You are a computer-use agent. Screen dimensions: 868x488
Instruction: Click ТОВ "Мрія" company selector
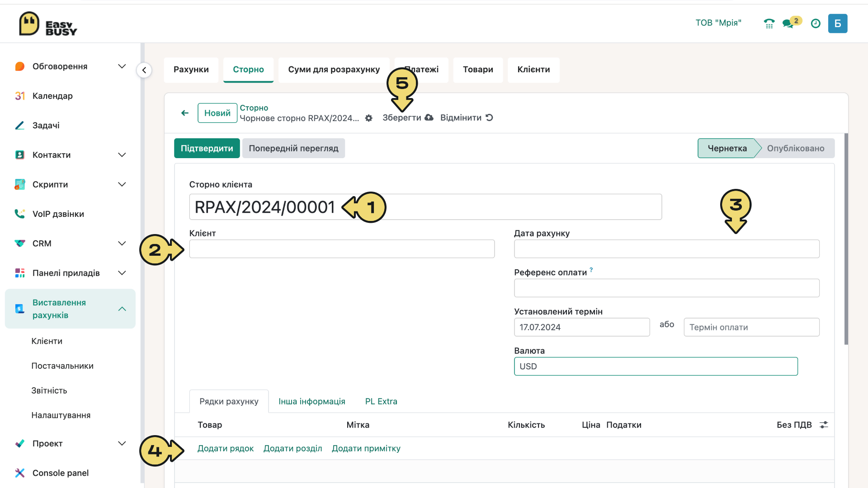(x=718, y=23)
